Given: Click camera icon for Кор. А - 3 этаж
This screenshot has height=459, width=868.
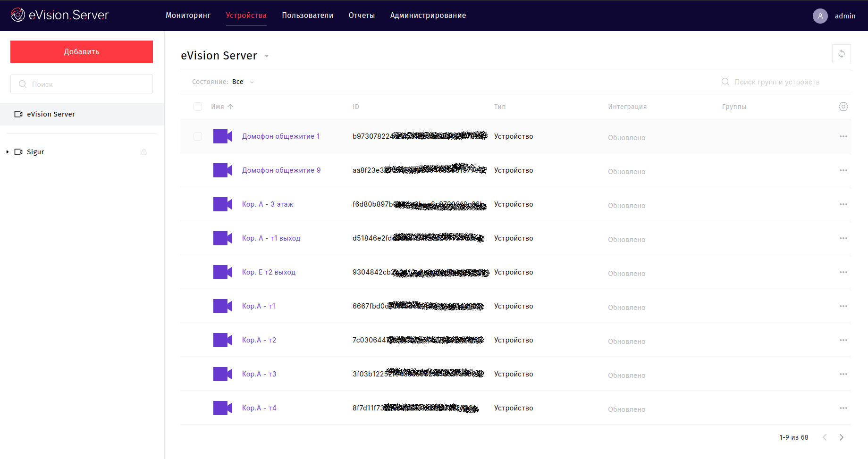Looking at the screenshot, I should click(223, 204).
